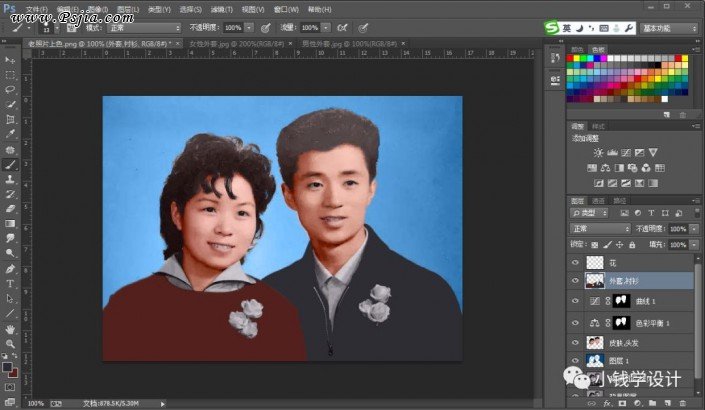
Task: Hide the 外套,衬衫 layer eye icon
Action: [575, 281]
